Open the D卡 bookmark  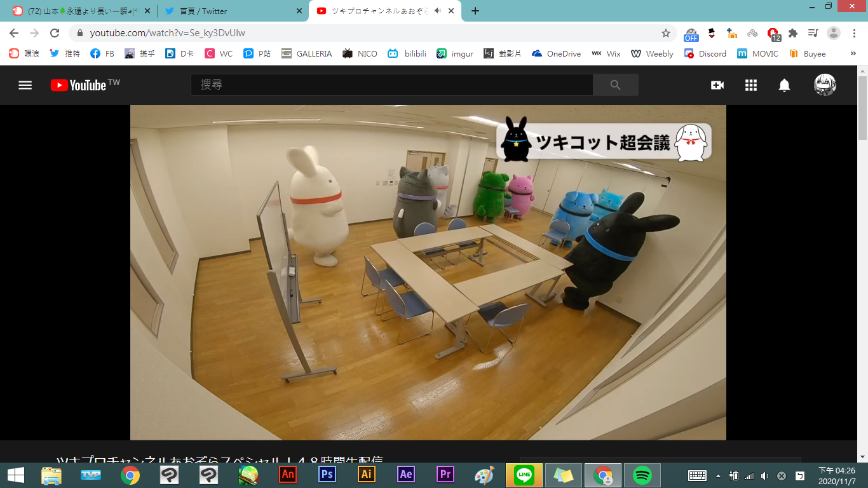(180, 54)
